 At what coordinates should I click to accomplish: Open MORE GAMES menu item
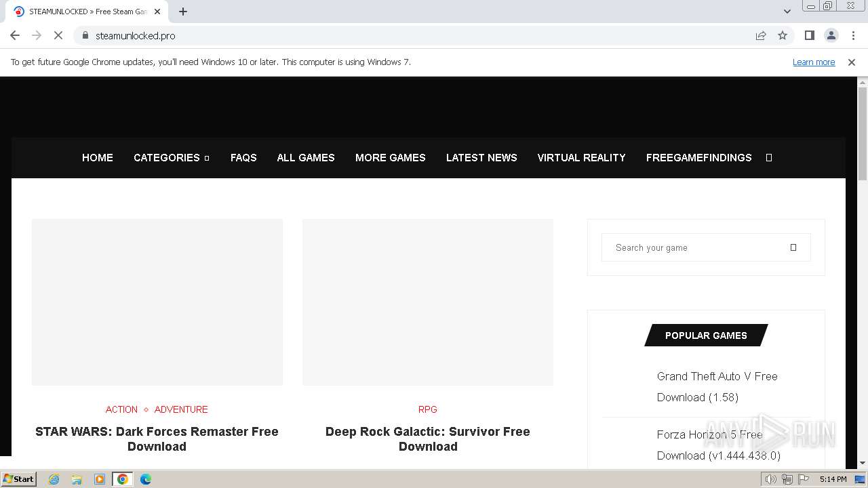pos(391,157)
